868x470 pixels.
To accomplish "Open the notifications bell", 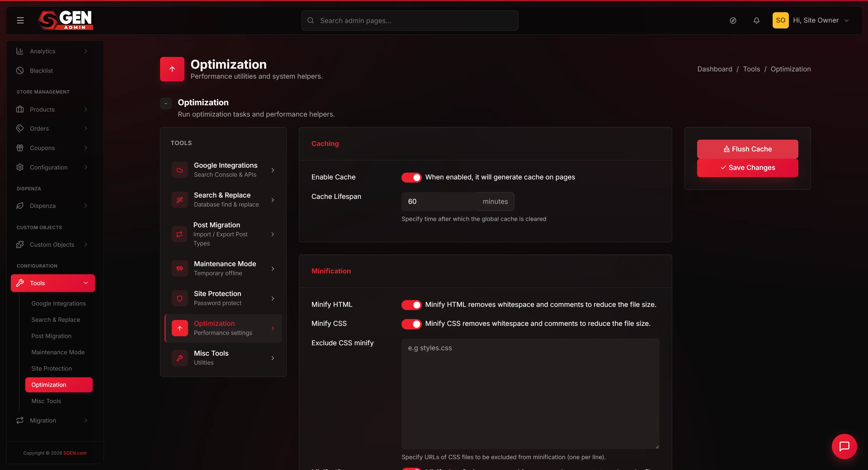I will [757, 21].
